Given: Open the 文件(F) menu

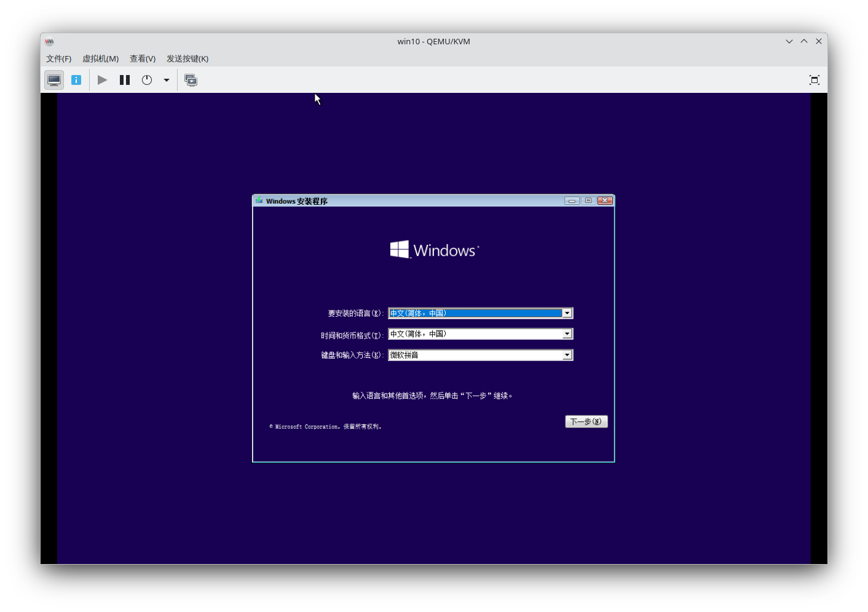Looking at the screenshot, I should [58, 58].
